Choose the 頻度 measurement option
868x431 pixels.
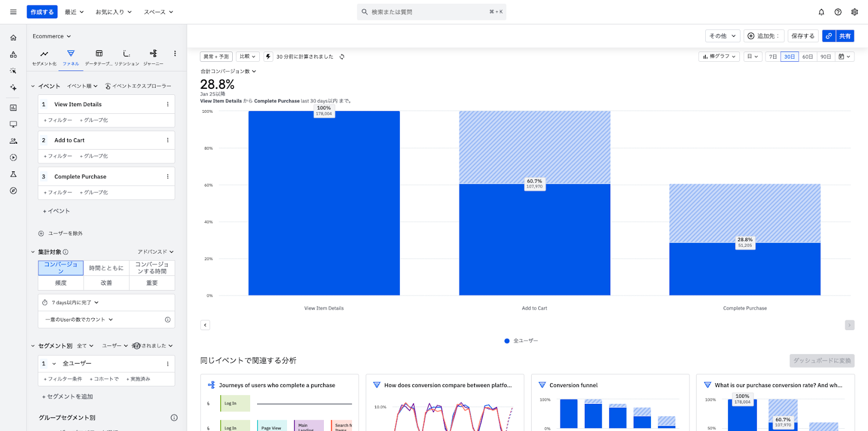(61, 283)
